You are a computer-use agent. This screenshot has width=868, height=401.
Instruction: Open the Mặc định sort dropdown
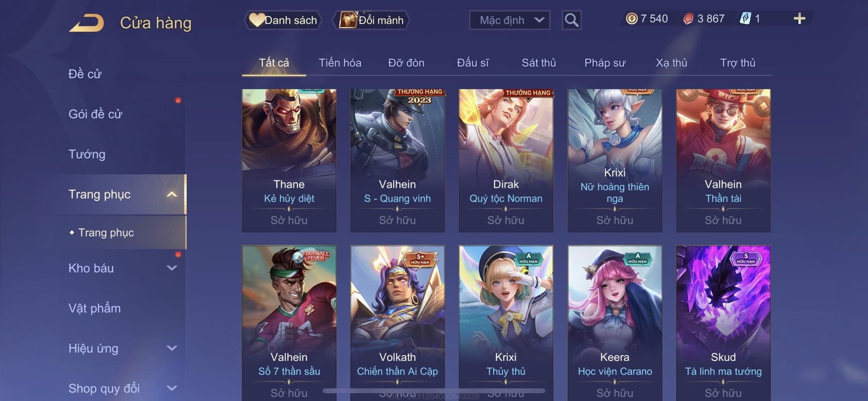(x=509, y=20)
